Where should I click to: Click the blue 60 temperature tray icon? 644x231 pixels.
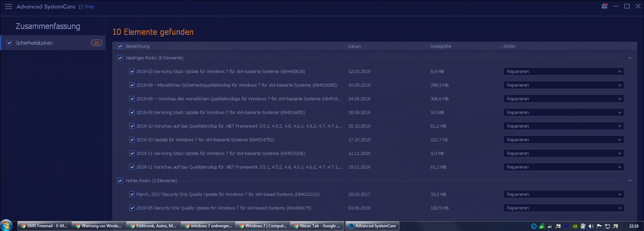(x=566, y=226)
